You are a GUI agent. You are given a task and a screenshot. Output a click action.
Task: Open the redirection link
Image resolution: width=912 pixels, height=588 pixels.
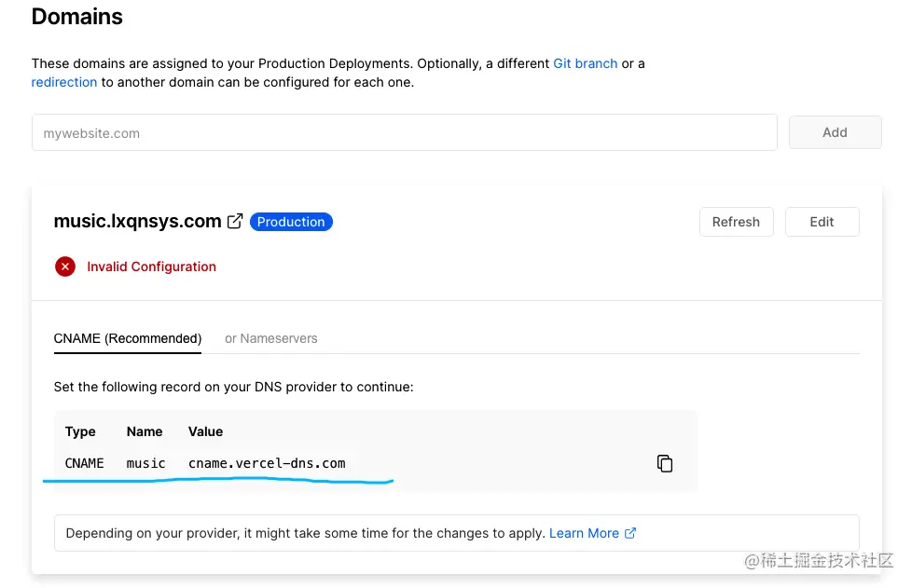[64, 82]
